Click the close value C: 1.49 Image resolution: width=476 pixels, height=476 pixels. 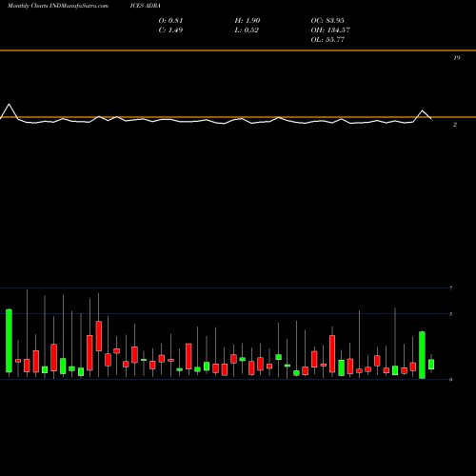coord(170,30)
